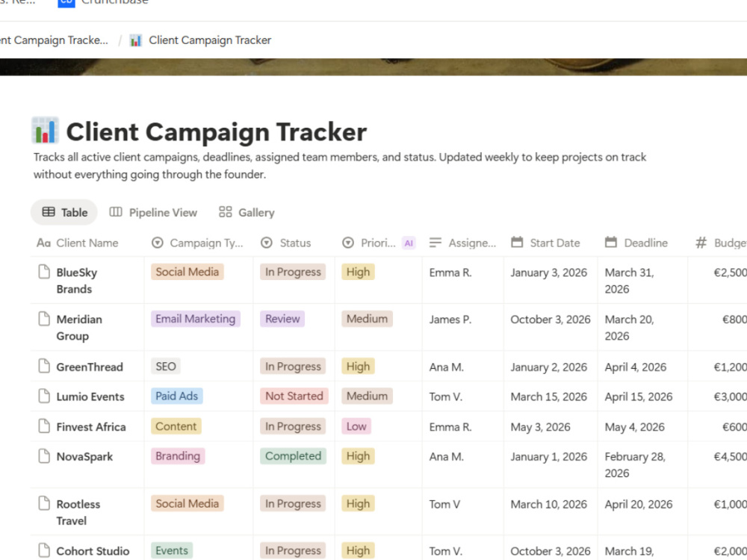This screenshot has height=560, width=747.
Task: Click In Progress status for GreenThread
Action: pos(293,366)
